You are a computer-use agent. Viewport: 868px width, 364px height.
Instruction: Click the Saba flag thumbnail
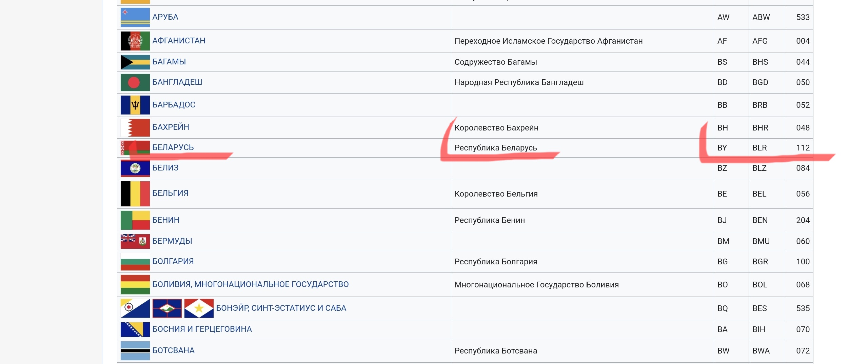pos(199,308)
